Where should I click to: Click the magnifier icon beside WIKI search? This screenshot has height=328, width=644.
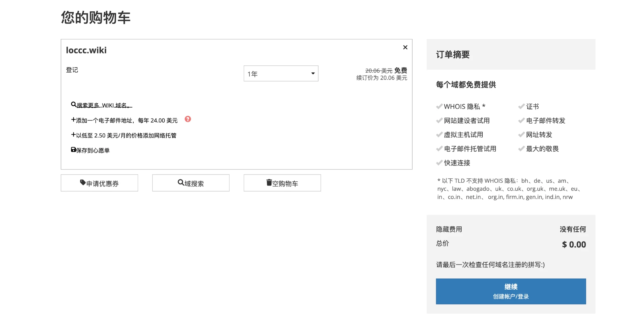tap(73, 104)
